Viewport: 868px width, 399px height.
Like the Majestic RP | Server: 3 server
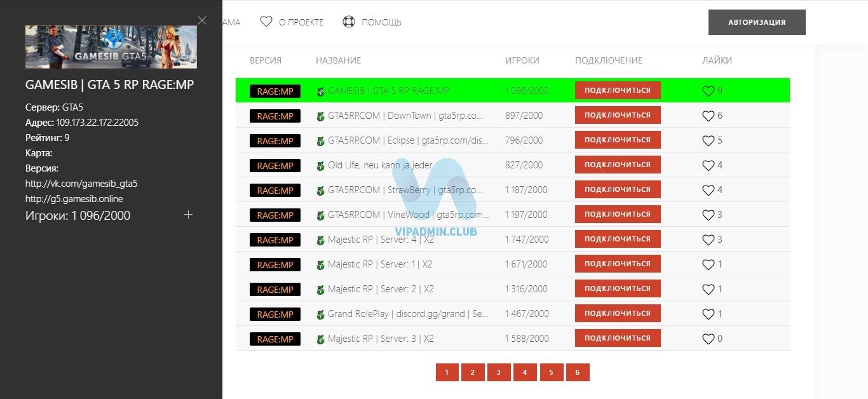708,339
